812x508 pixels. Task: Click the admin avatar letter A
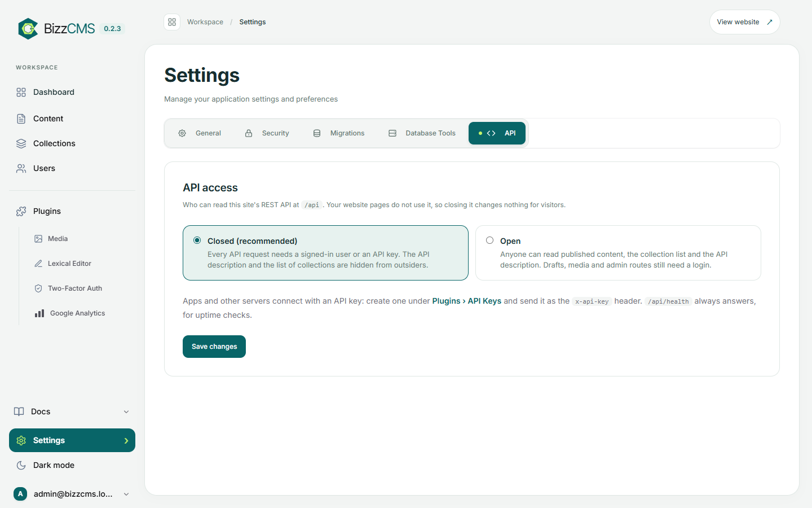[20, 494]
